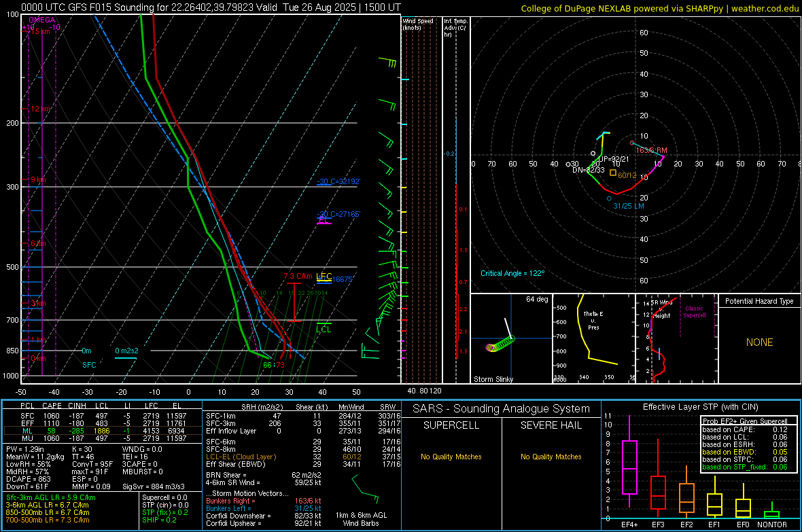Click the 16675' height label near the LFC
Image resolution: width=802 pixels, height=532 pixels.
(343, 279)
